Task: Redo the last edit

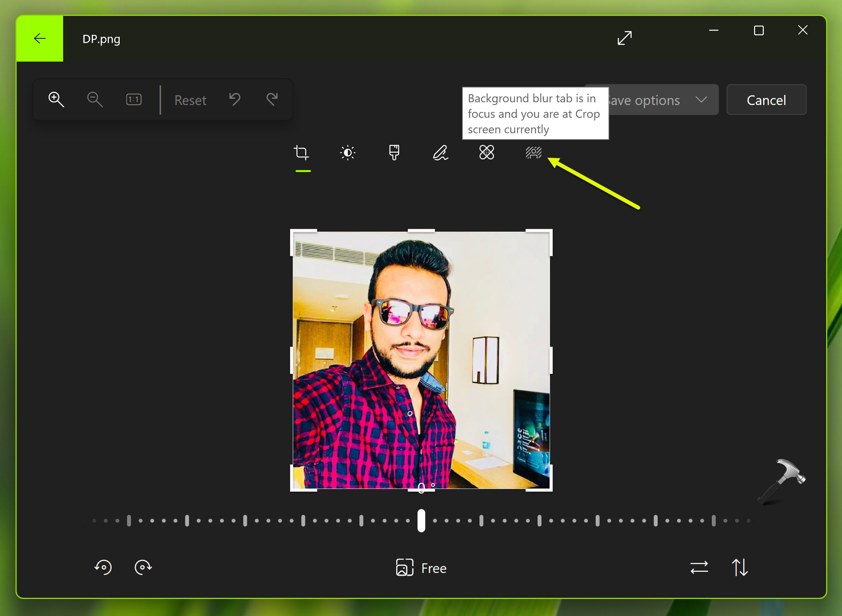Action: point(272,100)
